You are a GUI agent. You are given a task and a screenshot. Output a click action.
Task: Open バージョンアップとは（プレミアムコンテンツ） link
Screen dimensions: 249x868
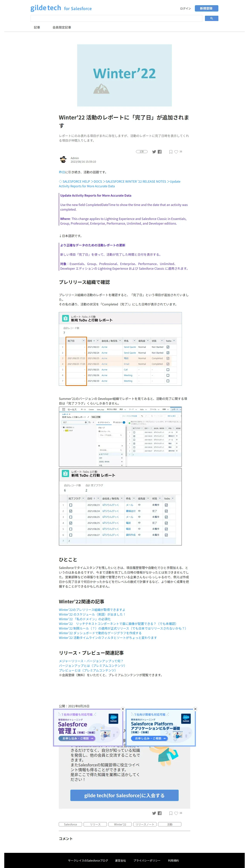(x=92, y=666)
